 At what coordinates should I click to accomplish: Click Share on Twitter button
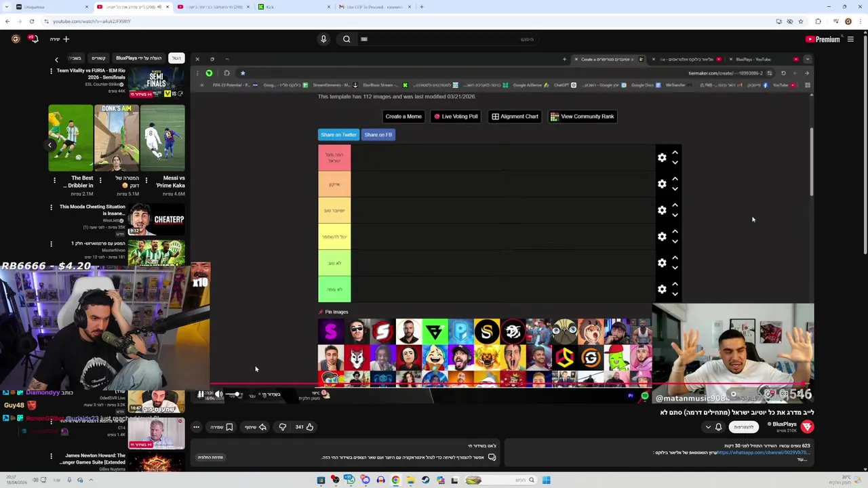coord(338,135)
